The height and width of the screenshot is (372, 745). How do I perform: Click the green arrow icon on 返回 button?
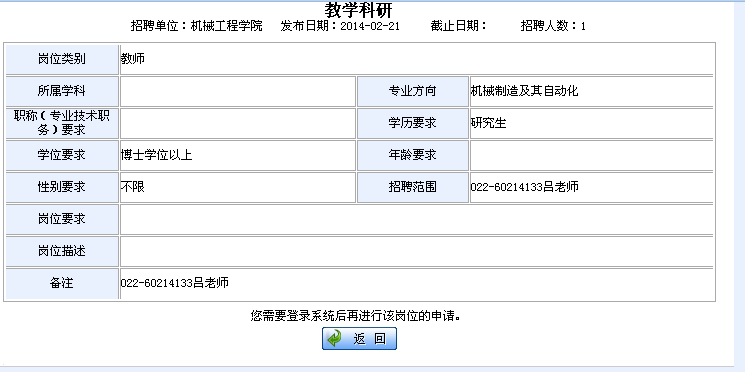coord(335,339)
